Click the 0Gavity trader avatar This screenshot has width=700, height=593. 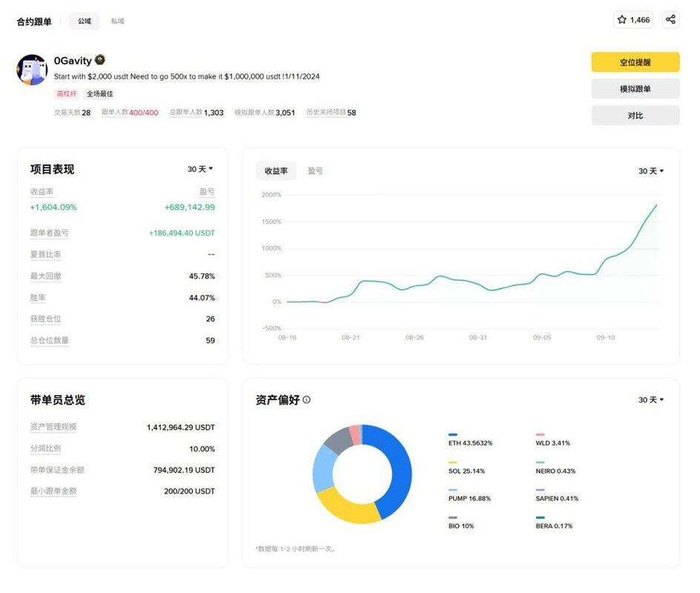[32, 70]
